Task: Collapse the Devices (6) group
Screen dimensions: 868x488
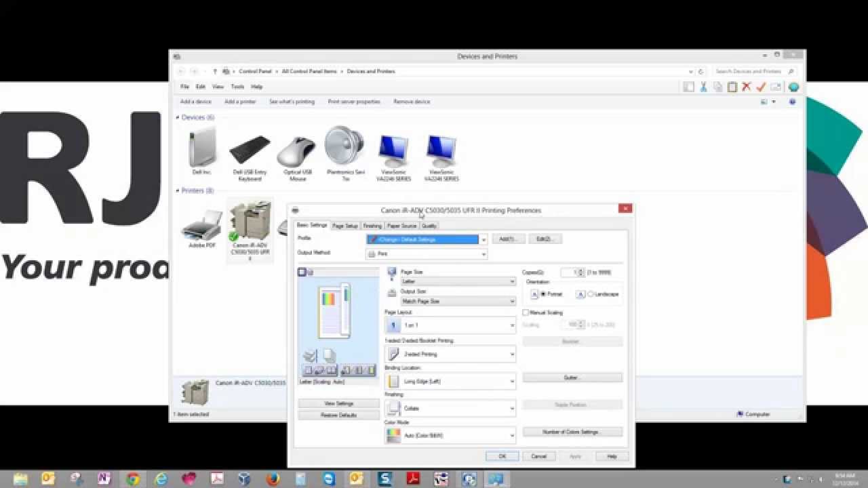Action: tap(178, 117)
